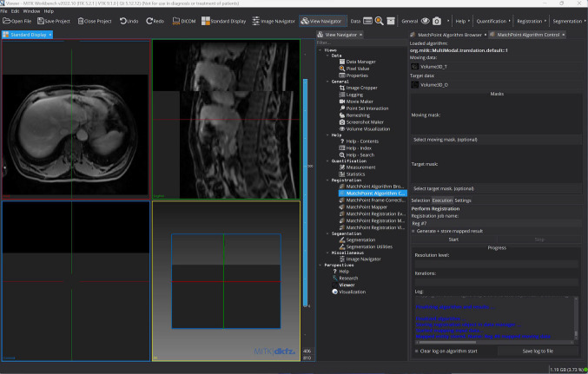The height and width of the screenshot is (374, 588).
Task: Click the Start registration button
Action: [x=453, y=239]
